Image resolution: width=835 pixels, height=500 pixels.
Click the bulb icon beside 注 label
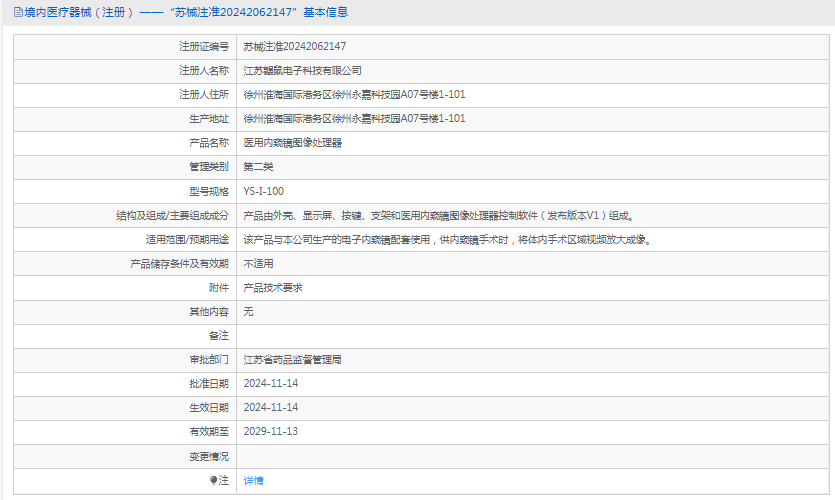213,480
